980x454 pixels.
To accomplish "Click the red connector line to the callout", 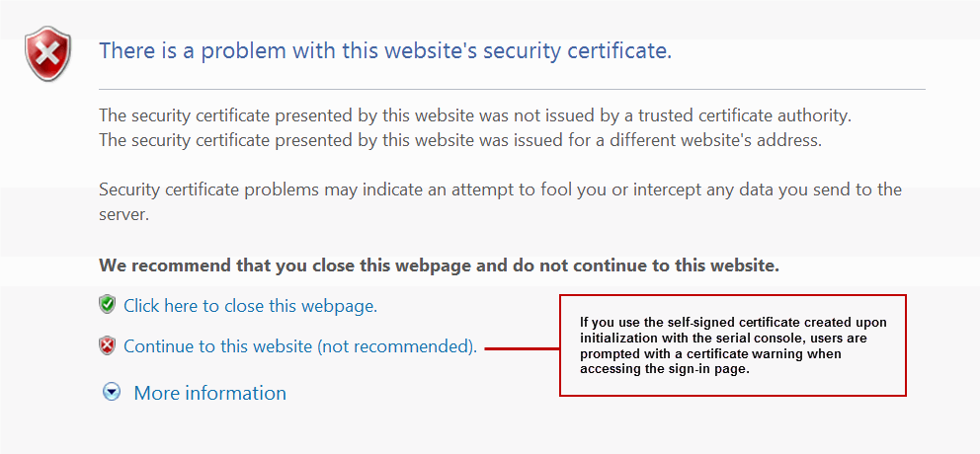I will (522, 347).
